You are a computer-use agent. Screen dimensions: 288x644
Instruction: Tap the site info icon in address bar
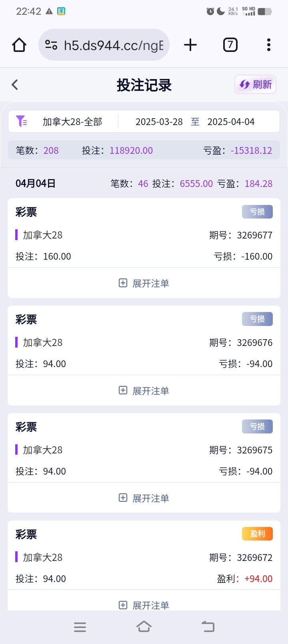click(51, 45)
